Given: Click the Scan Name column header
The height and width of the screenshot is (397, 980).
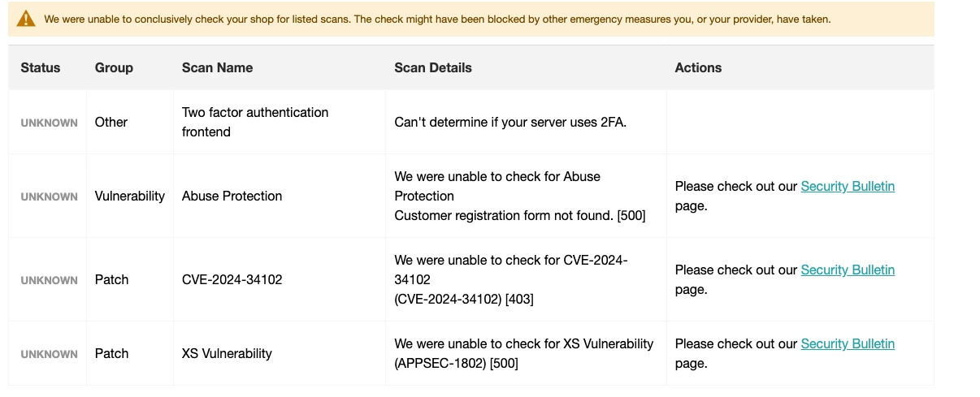Looking at the screenshot, I should point(217,68).
